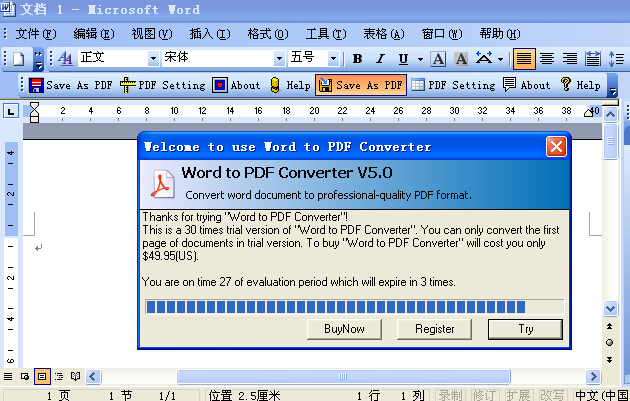Toggle 改写 overtype mode in status bar
This screenshot has width=630, height=401.
552,395
